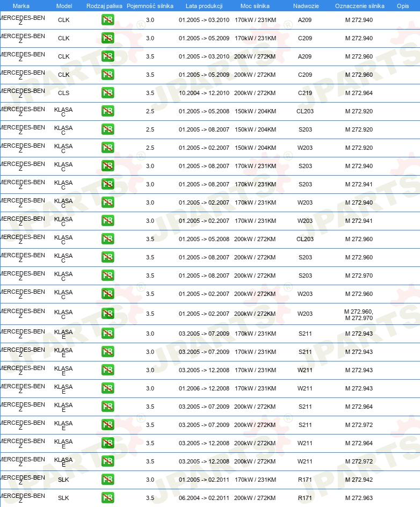Select M 272.972 in the W211 row
420x507 pixels.
[x=359, y=461]
